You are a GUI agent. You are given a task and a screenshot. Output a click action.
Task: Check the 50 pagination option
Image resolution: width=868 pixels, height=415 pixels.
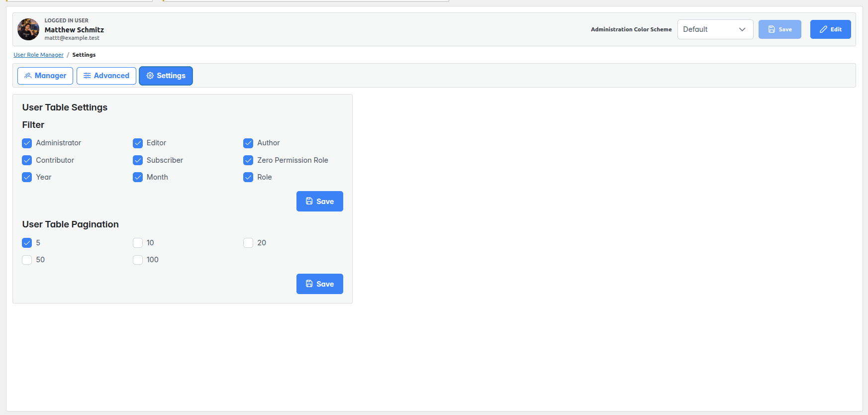[27, 260]
